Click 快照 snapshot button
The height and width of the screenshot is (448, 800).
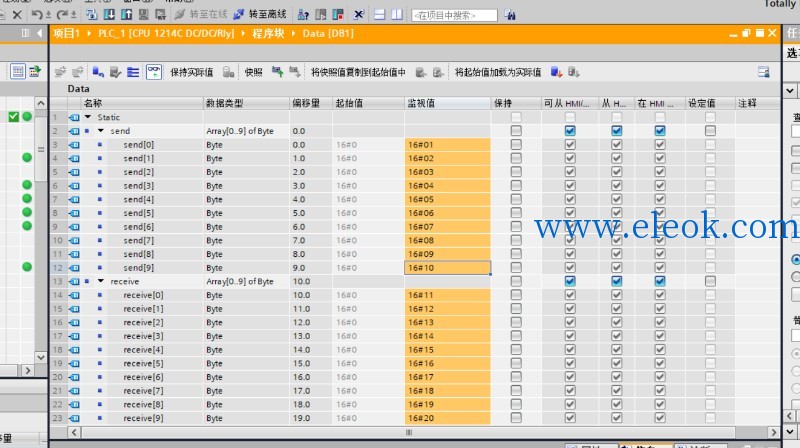coord(253,72)
